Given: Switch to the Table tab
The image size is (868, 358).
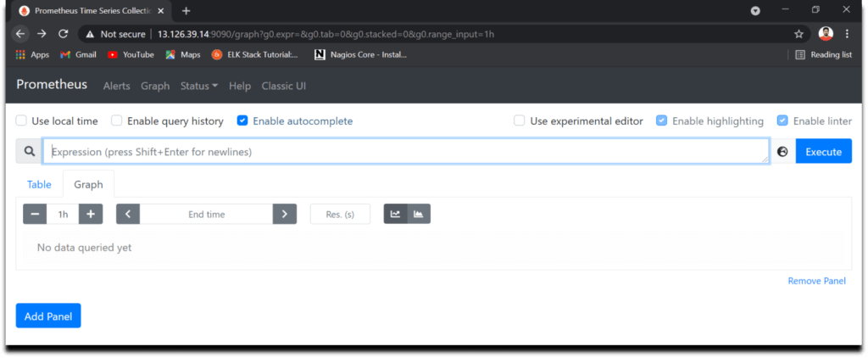Looking at the screenshot, I should [39, 185].
